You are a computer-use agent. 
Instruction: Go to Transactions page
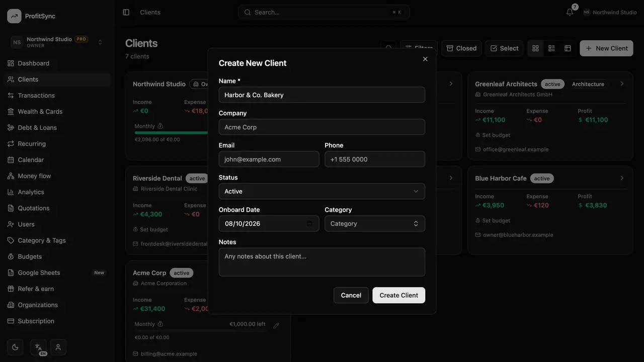[x=57, y=96]
